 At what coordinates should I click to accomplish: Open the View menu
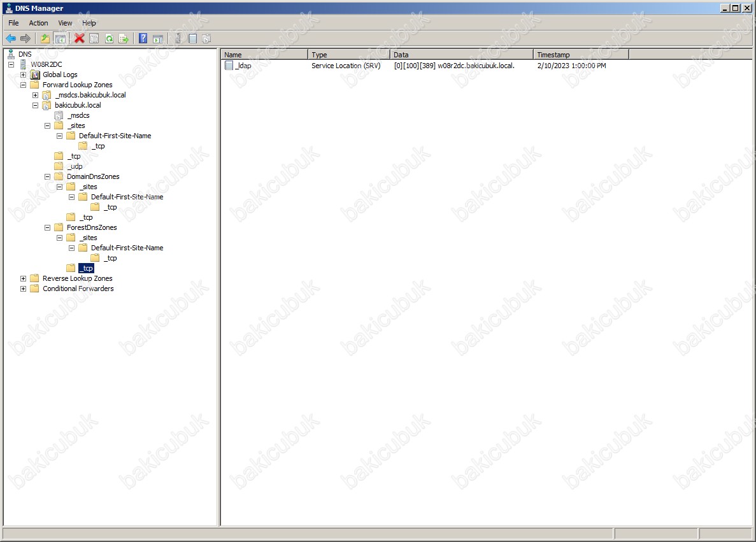65,23
